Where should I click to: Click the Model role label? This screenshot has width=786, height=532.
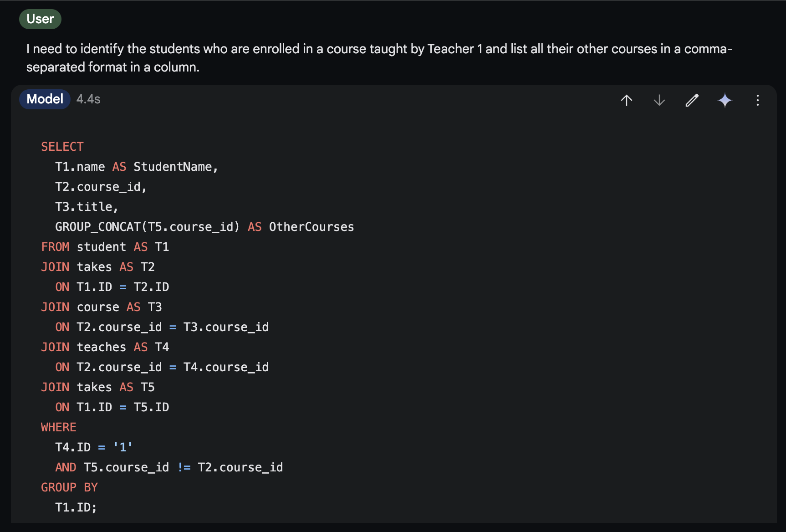[x=45, y=99]
